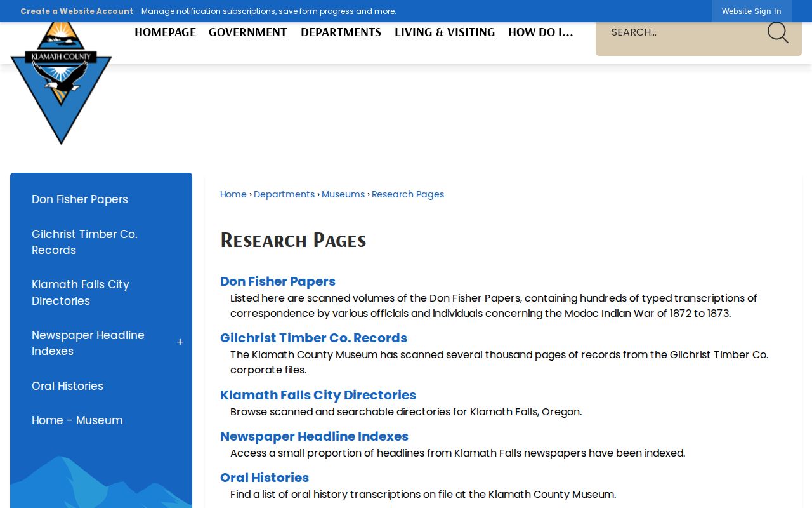Open the Government menu
The height and width of the screenshot is (508, 812).
coord(248,32)
